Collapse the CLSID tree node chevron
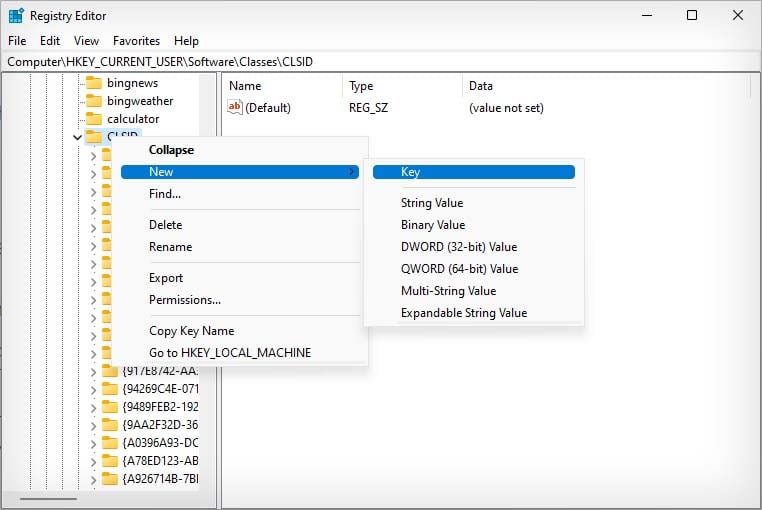This screenshot has height=510, width=762. [x=77, y=138]
